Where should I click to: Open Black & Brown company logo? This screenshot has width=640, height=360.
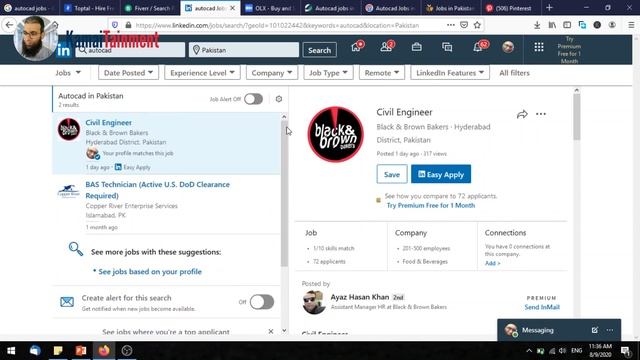[335, 134]
